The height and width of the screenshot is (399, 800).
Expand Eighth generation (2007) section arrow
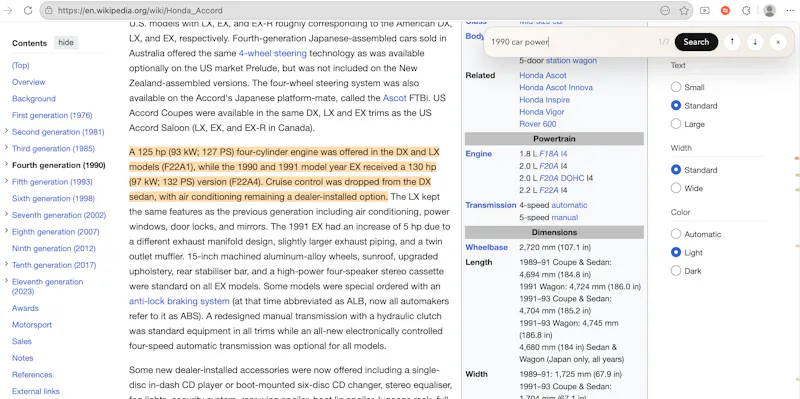[x=6, y=231]
